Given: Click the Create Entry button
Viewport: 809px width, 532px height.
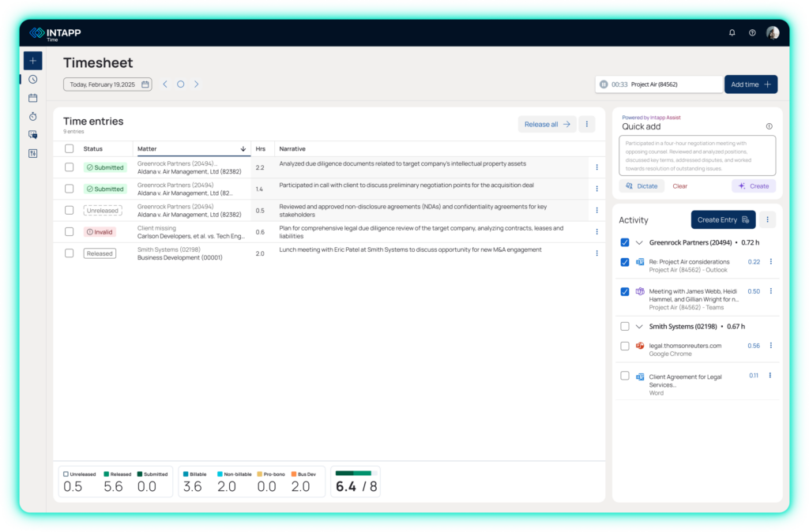Looking at the screenshot, I should point(723,219).
